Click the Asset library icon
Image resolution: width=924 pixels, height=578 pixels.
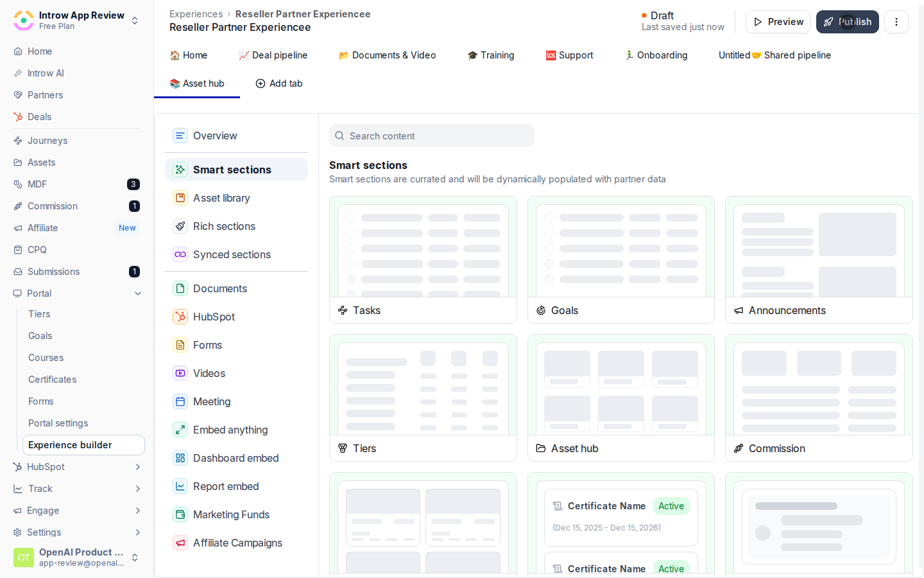[180, 198]
